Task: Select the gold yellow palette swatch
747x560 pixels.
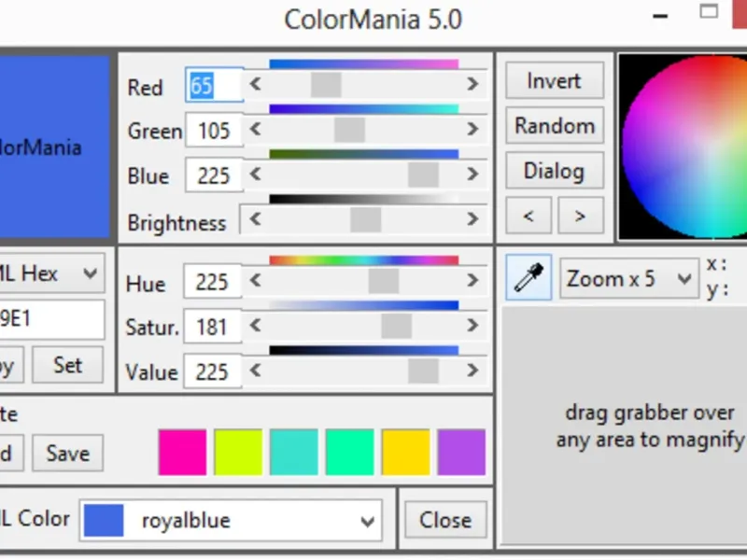Action: coord(405,453)
